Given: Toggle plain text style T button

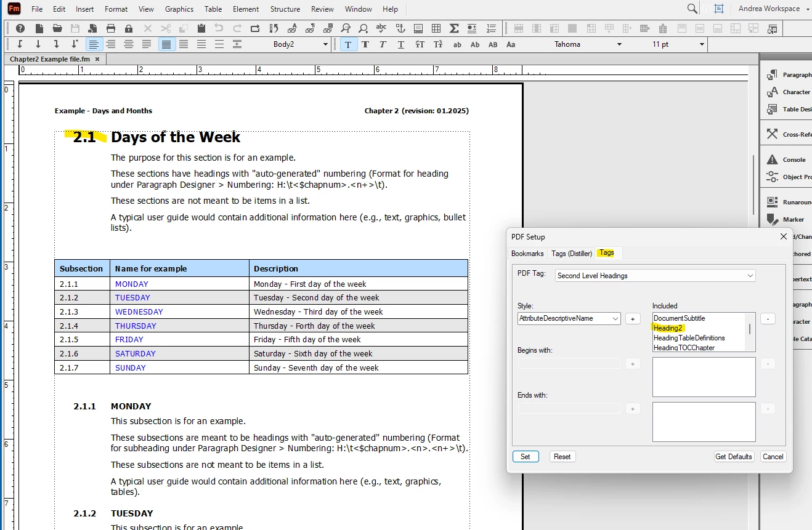Looking at the screenshot, I should pyautogui.click(x=348, y=44).
